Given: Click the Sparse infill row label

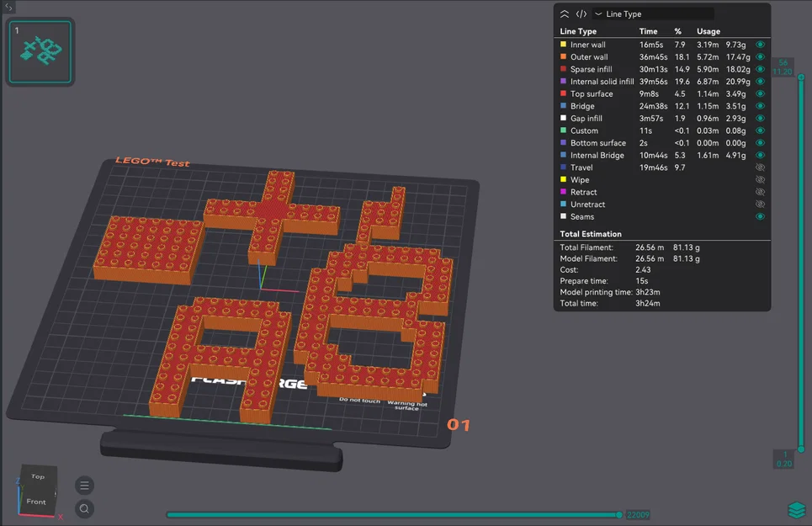Looking at the screenshot, I should (591, 69).
